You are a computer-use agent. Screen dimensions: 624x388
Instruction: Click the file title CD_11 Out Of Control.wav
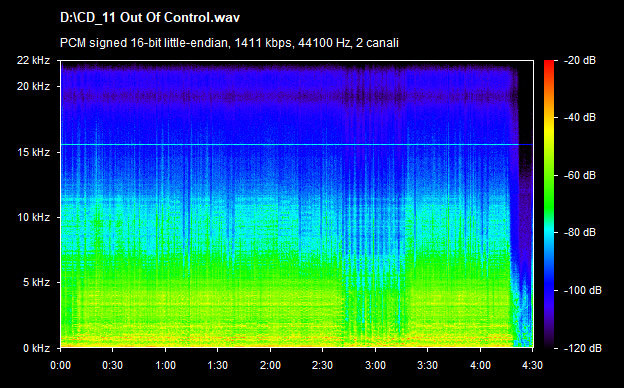tap(150, 18)
